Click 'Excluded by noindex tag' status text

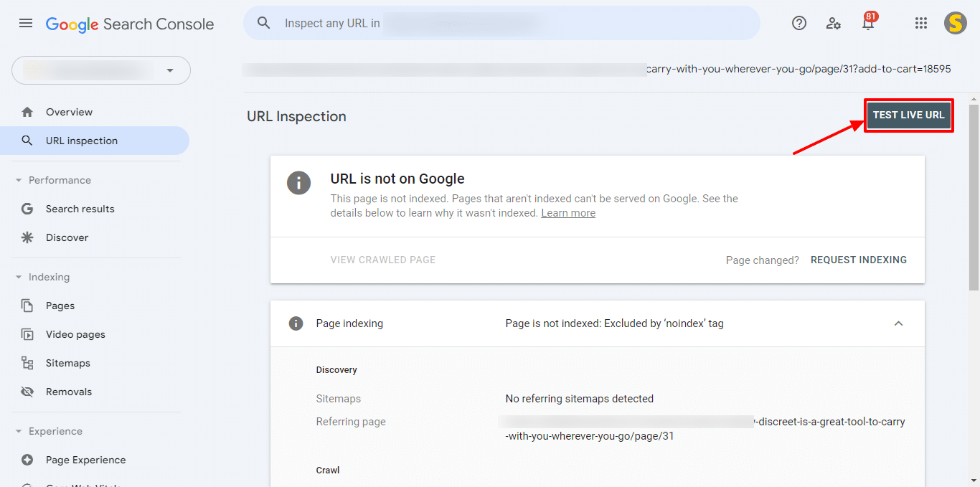[x=615, y=323]
